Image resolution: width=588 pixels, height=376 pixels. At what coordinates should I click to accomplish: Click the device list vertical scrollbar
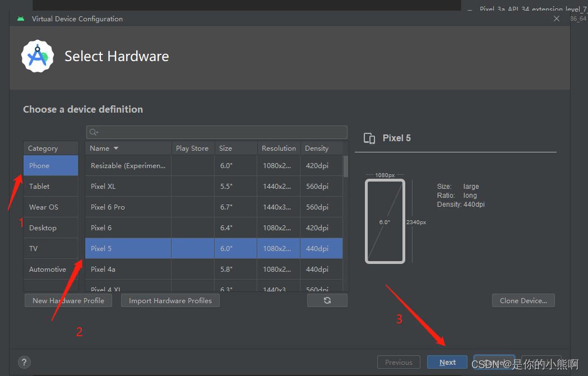coord(346,166)
